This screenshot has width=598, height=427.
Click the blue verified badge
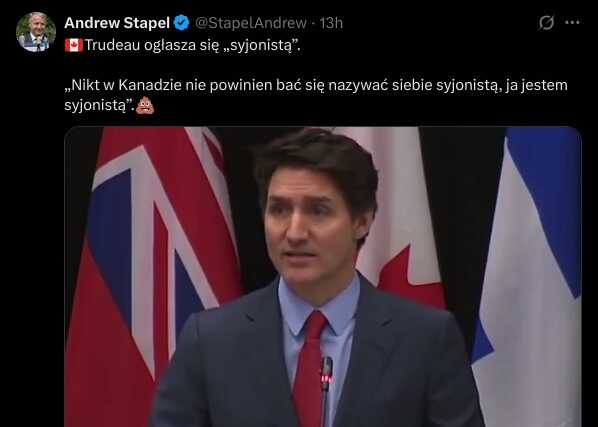182,23
